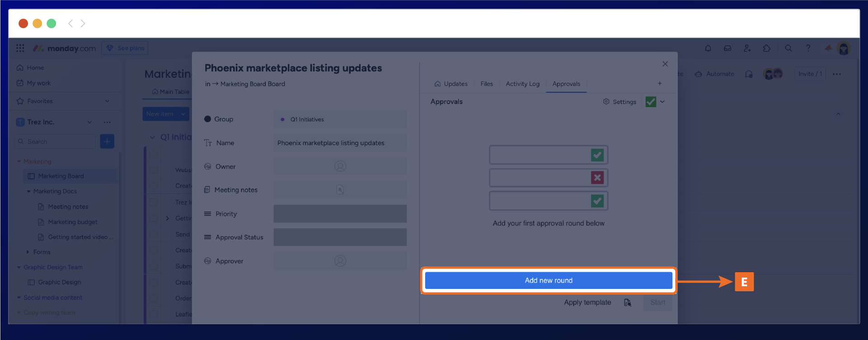Image resolution: width=868 pixels, height=340 pixels.
Task: Expand the Favorites section chevron
Action: pyautogui.click(x=107, y=101)
